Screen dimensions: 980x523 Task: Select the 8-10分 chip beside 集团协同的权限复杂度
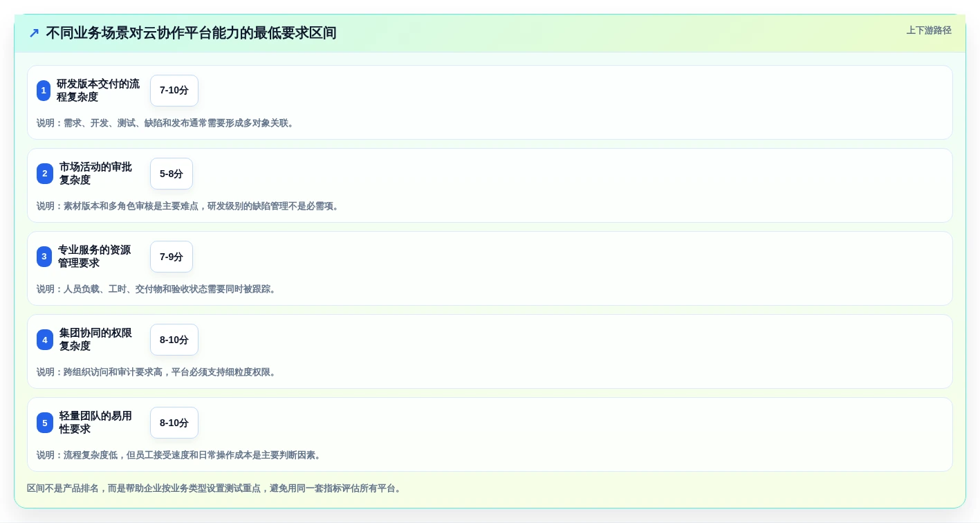point(174,340)
